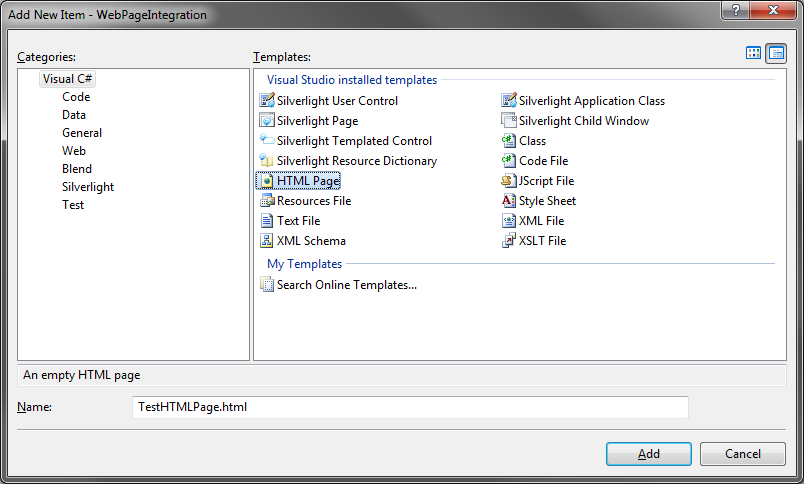Click the JScript File template icon

(x=509, y=180)
